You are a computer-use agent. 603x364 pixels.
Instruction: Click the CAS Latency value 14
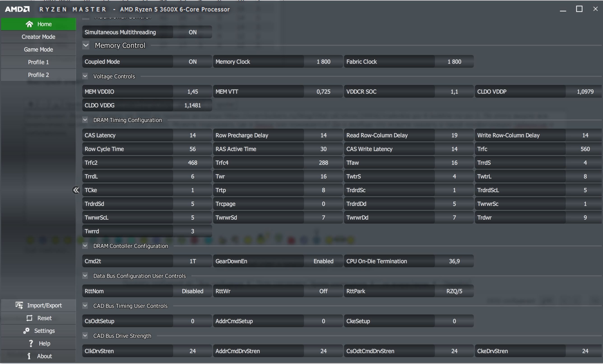(x=192, y=135)
